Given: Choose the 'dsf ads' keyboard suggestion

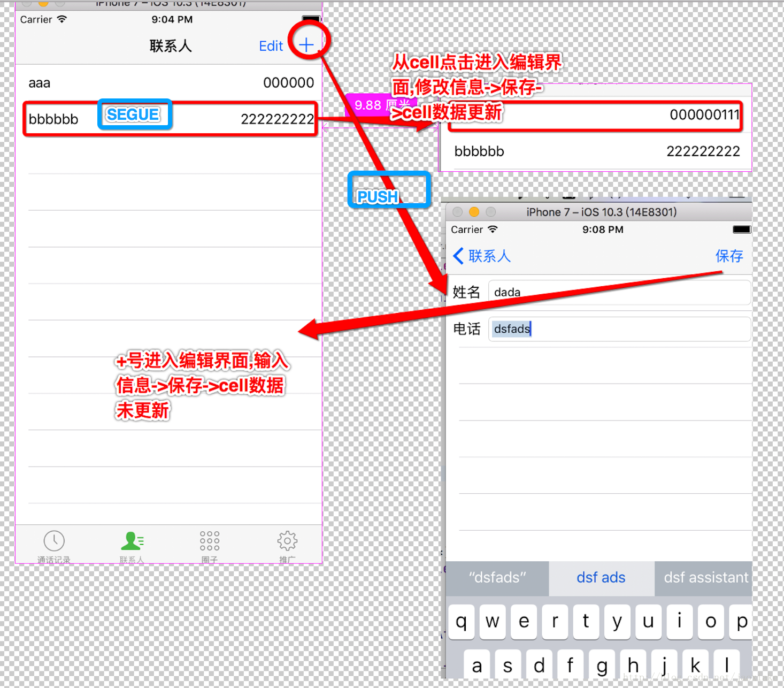Looking at the screenshot, I should (601, 578).
